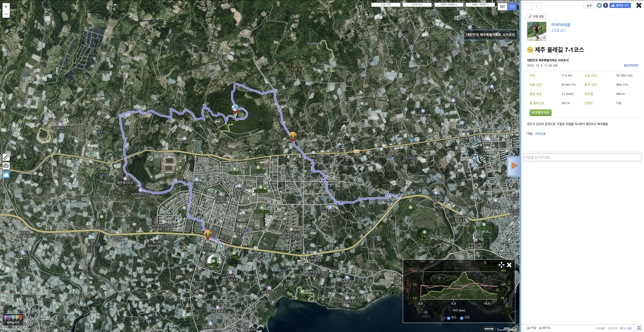Zoom out the map with minus button
The height and width of the screenshot is (332, 644).
(6, 14)
